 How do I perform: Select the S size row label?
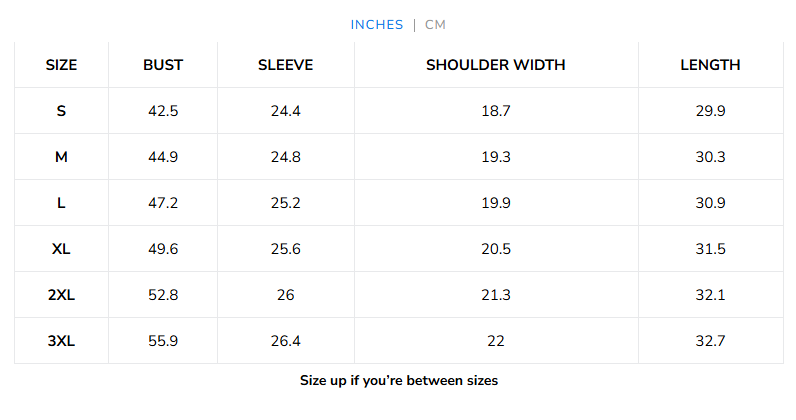click(x=61, y=111)
